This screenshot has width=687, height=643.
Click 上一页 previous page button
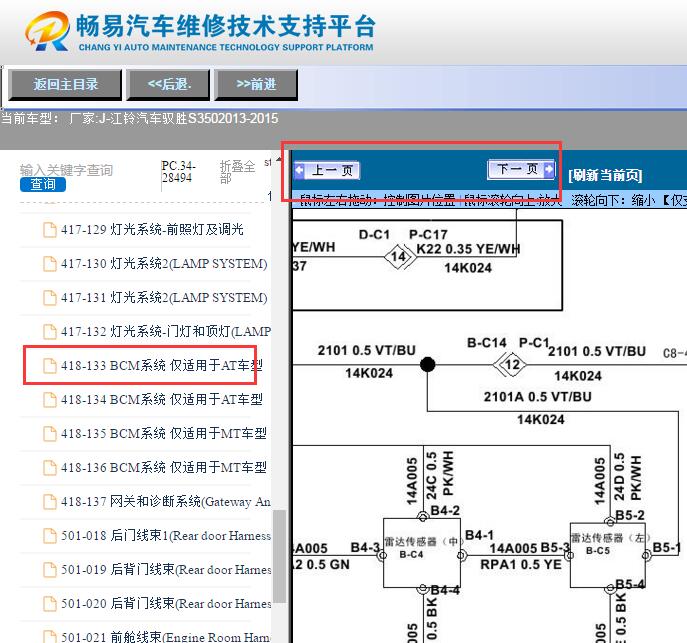327,170
